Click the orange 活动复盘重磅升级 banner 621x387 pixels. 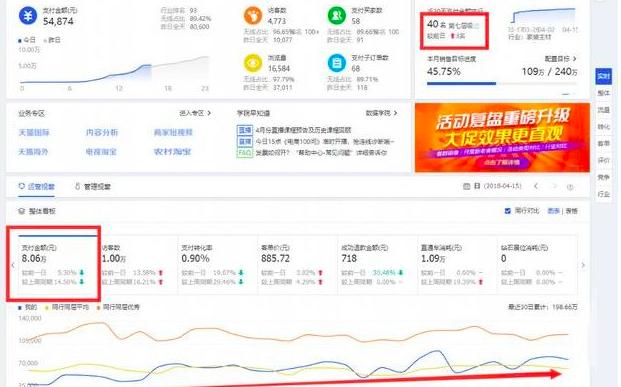pyautogui.click(x=502, y=137)
